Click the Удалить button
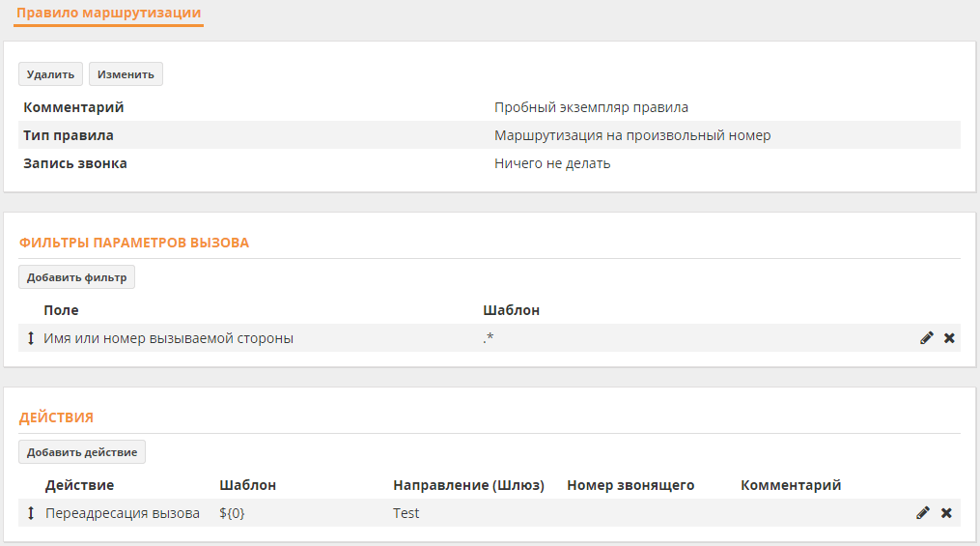The image size is (980, 546). tap(50, 73)
